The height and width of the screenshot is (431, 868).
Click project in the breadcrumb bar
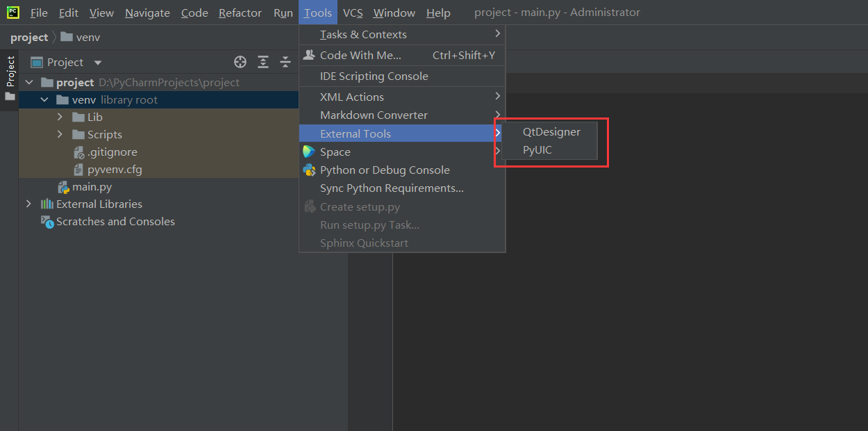click(x=28, y=37)
